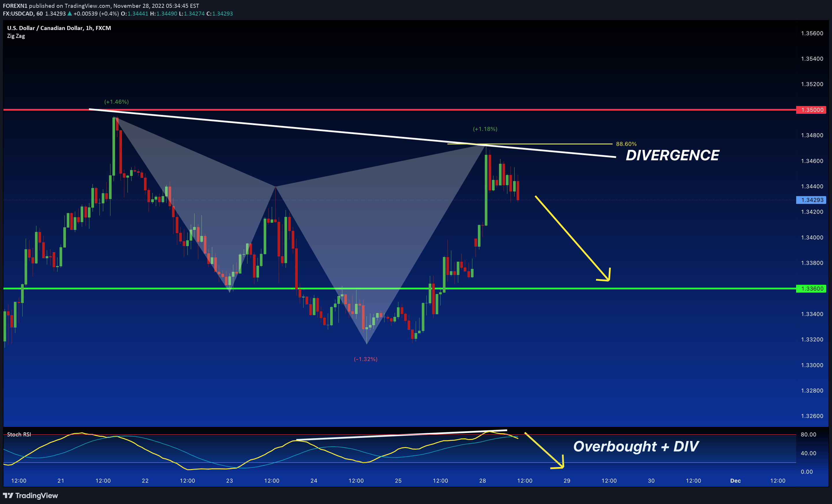Click the '30' date label on time axis

coord(651,481)
